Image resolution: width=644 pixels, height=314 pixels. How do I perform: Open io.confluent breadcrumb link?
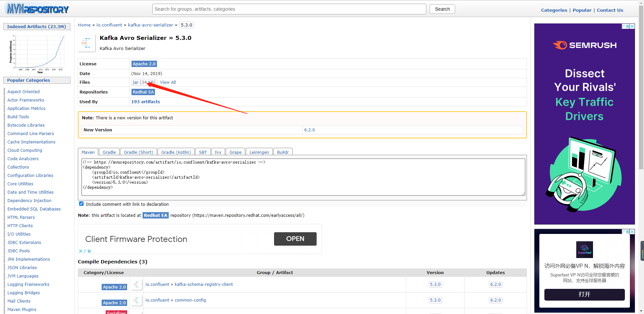coord(109,25)
